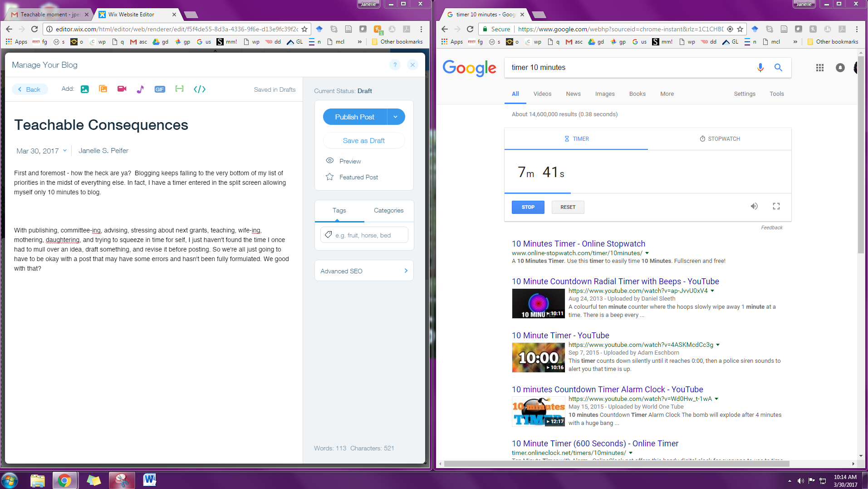Image resolution: width=868 pixels, height=489 pixels.
Task: Click the 10:00 YouTube video thumbnail
Action: click(x=538, y=358)
